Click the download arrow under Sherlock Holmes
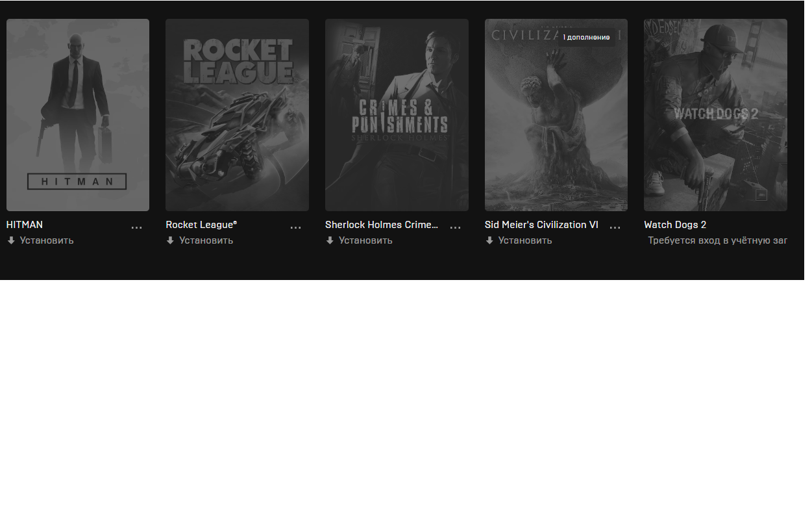 [x=330, y=240]
